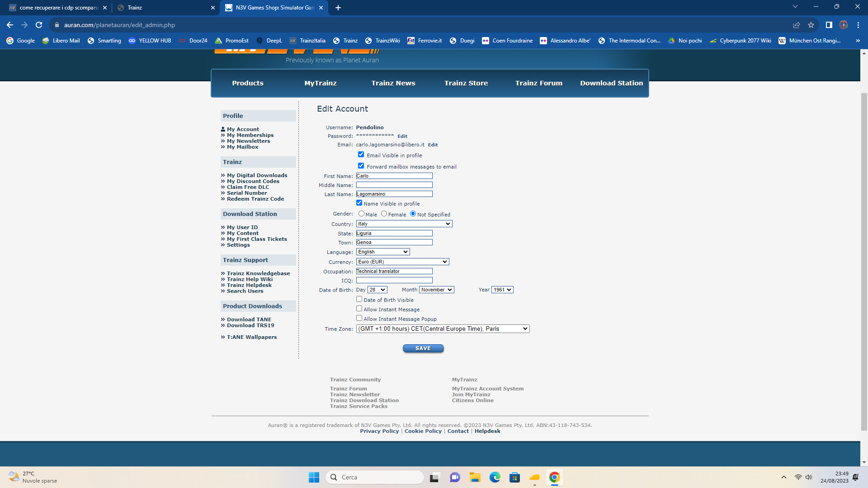
Task: Edit the email address link
Action: tap(433, 145)
